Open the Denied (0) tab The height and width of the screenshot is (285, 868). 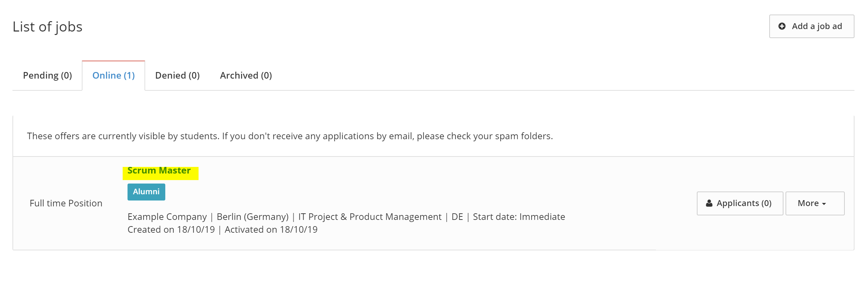click(177, 75)
